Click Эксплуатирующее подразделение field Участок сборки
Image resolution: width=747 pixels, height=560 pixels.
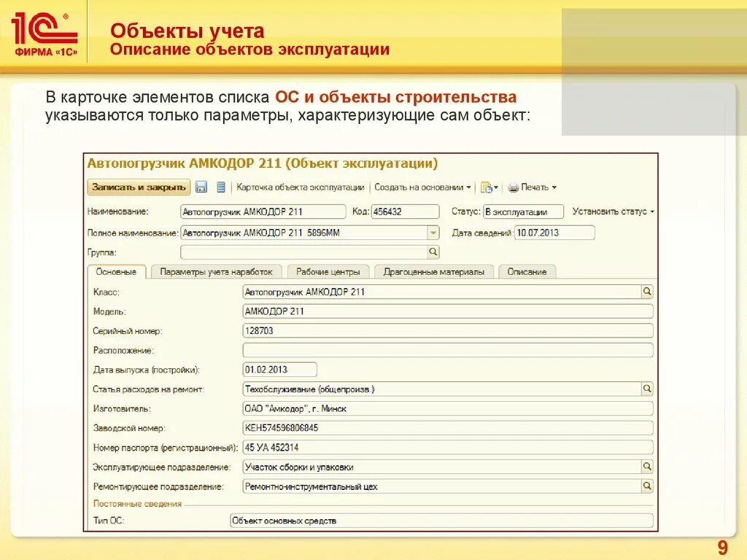(x=441, y=467)
